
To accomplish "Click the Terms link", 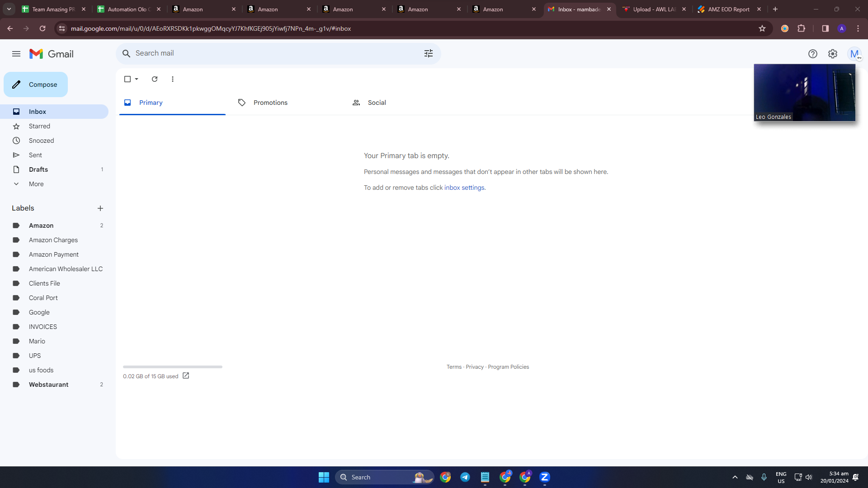I will [x=454, y=367].
